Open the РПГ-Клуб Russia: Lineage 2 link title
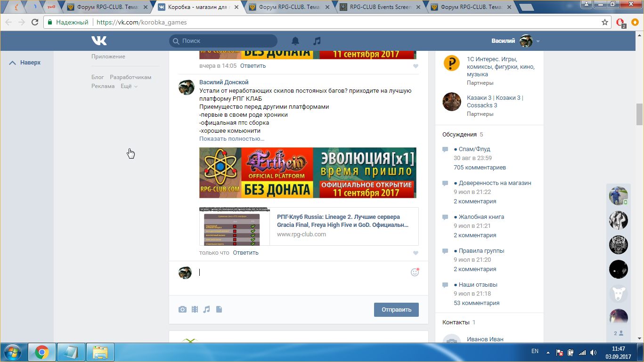This screenshot has height=362, width=644. click(x=342, y=221)
